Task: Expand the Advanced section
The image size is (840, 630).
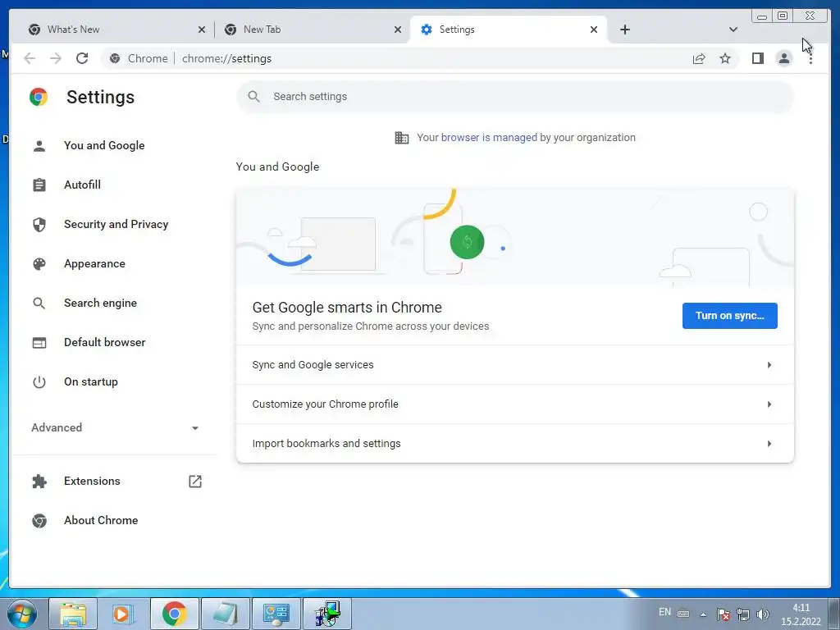Action: [115, 427]
